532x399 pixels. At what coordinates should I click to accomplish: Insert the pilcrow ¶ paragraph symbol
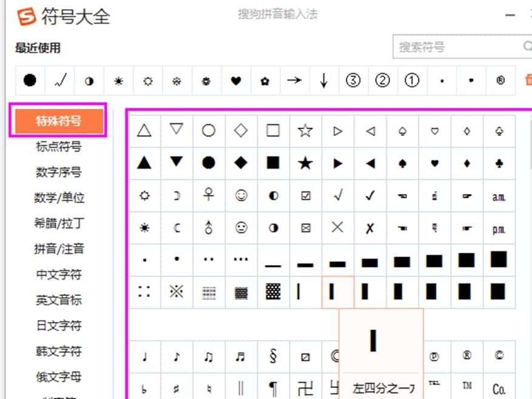tap(273, 388)
